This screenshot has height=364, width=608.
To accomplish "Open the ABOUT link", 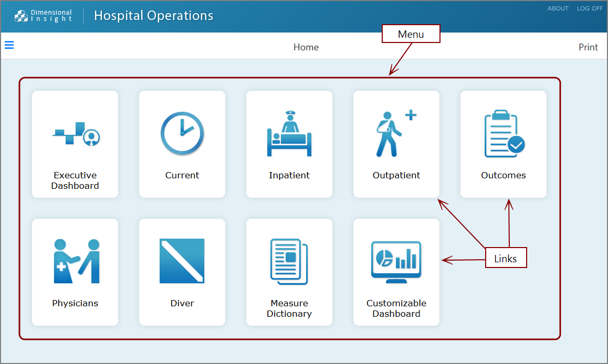I will pos(558,8).
